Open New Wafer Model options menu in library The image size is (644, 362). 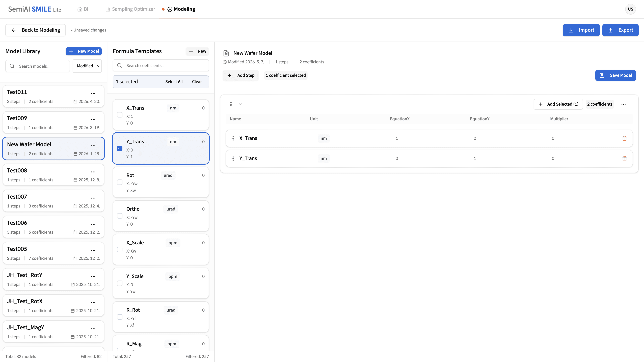tap(93, 146)
